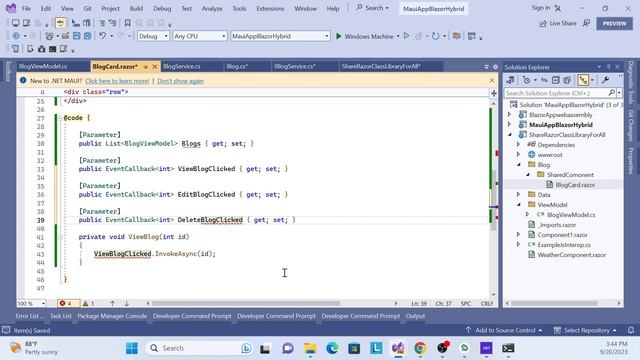Click the Sign in link
640x360 pixels.
[x=541, y=8]
